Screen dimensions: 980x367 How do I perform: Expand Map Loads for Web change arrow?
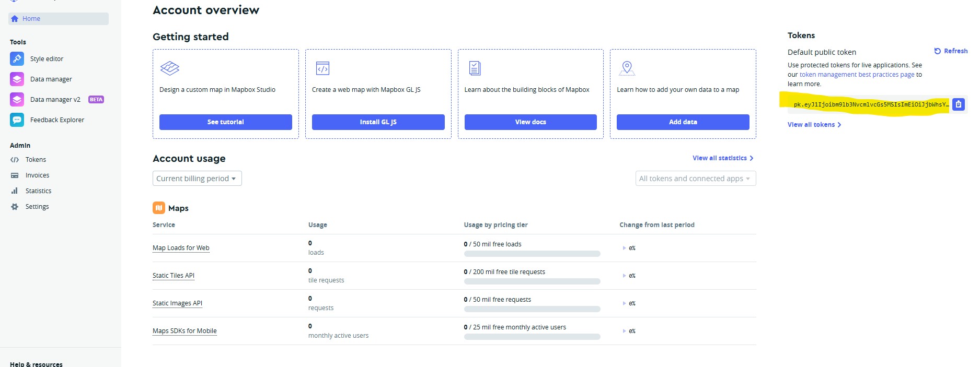coord(624,248)
